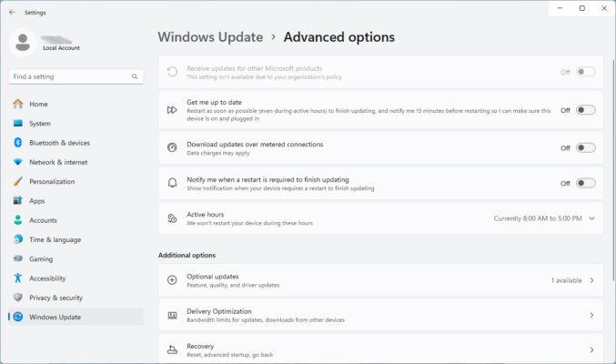Click the System monitor icon in the sidebar
This screenshot has height=364, width=616.
pos(17,124)
